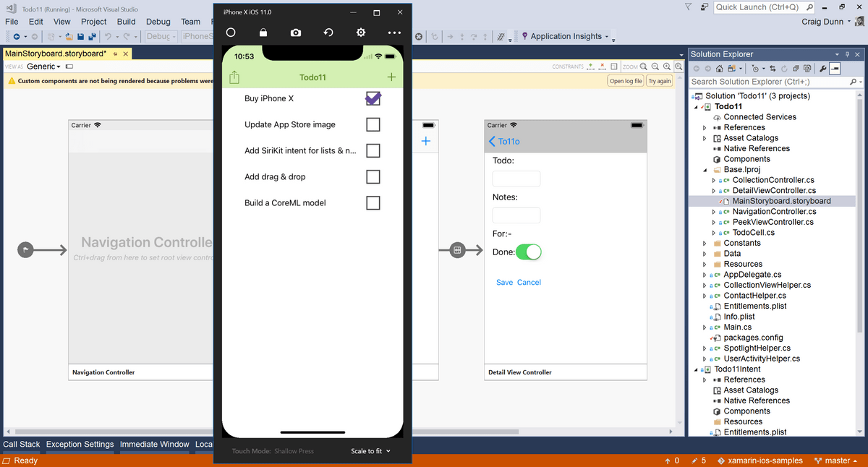Click the Cancel link in the detail view
This screenshot has width=868, height=467.
tap(529, 282)
